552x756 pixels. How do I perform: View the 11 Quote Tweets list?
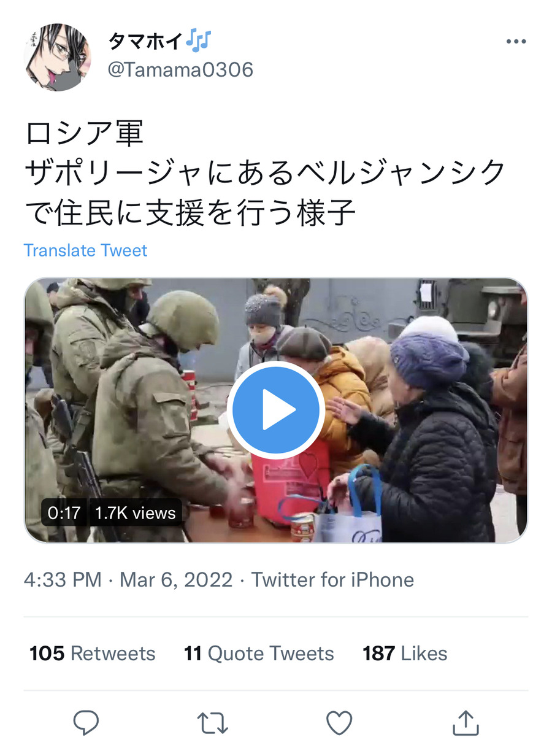(x=259, y=654)
